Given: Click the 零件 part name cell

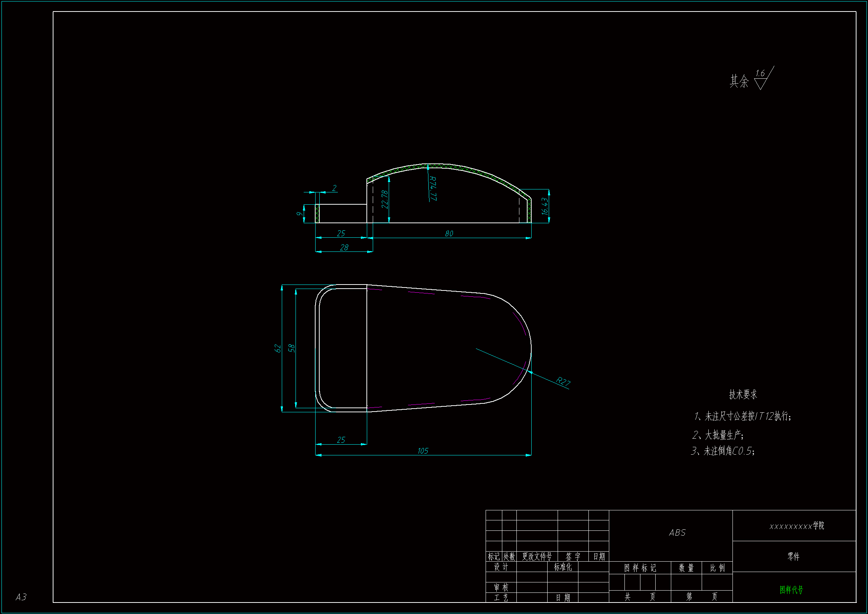Looking at the screenshot, I should [x=793, y=556].
